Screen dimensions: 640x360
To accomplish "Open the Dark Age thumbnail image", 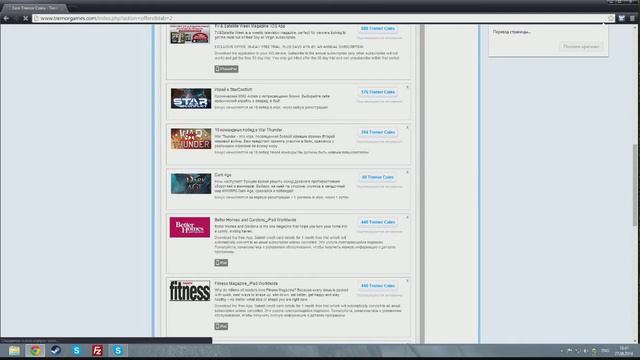I will [191, 183].
